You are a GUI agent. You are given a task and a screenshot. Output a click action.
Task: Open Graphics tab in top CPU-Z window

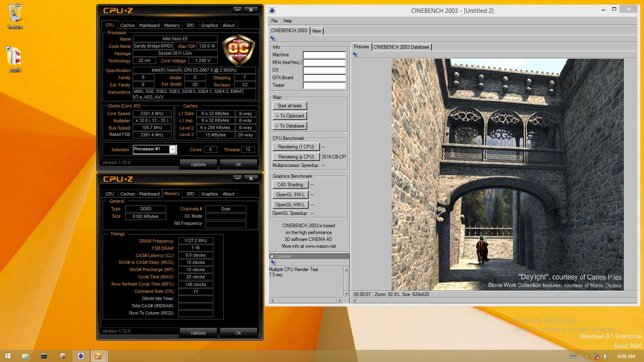pos(210,25)
